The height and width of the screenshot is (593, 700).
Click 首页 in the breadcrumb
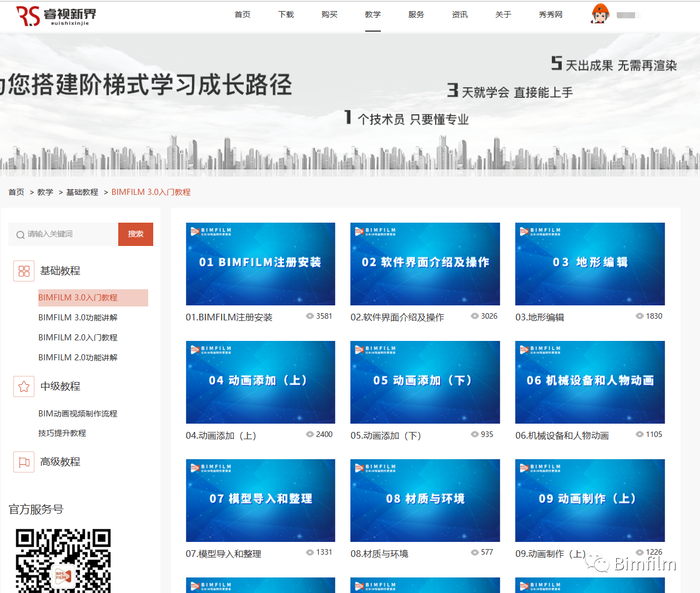click(x=16, y=192)
